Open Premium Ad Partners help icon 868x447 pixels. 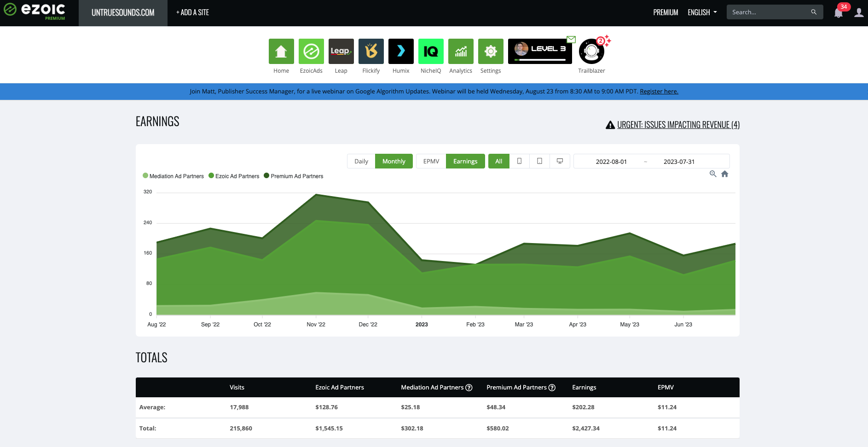point(552,388)
